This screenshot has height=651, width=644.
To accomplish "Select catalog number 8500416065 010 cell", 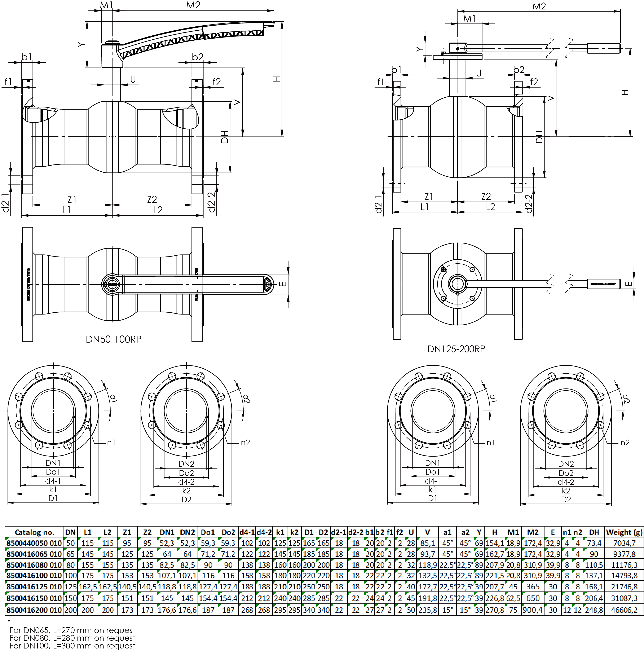I will (x=34, y=554).
